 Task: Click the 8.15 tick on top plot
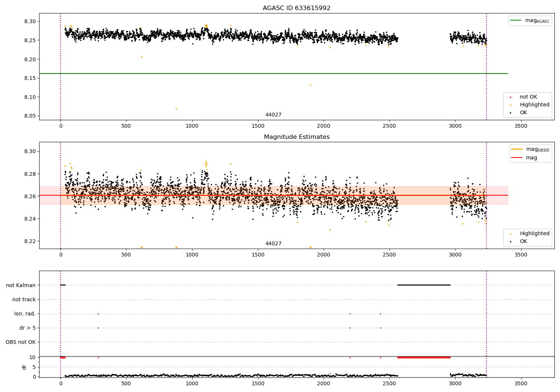(30, 78)
